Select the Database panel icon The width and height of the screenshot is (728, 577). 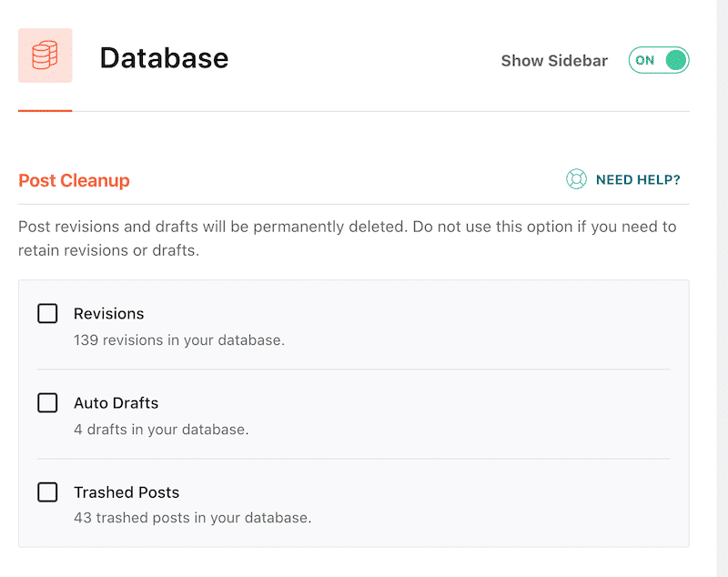tap(45, 56)
